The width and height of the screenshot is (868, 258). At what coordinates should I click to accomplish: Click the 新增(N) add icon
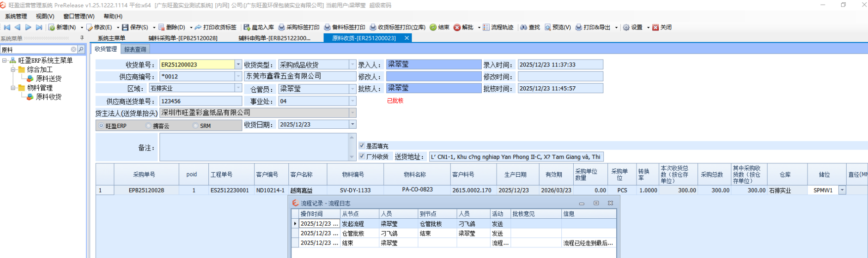[x=52, y=27]
